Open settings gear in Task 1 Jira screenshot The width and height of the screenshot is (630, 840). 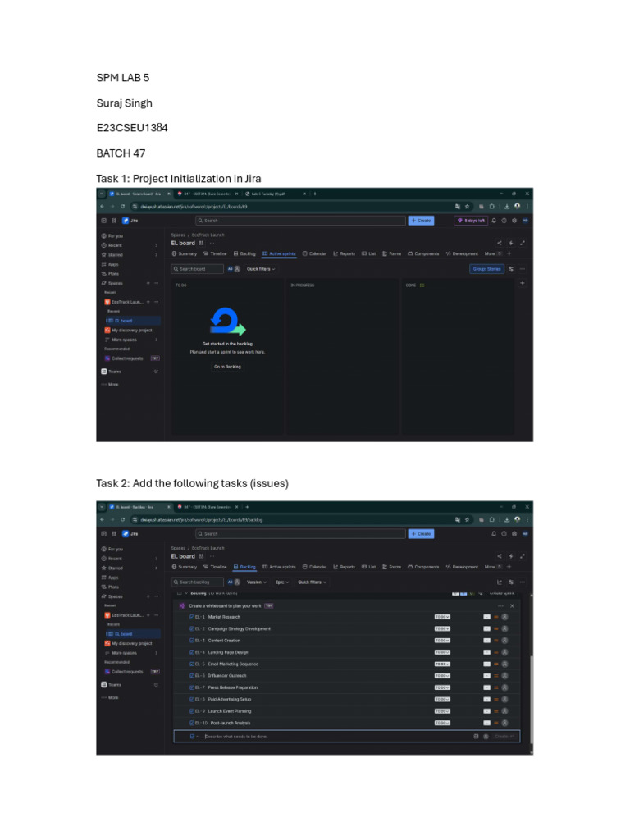tap(514, 221)
